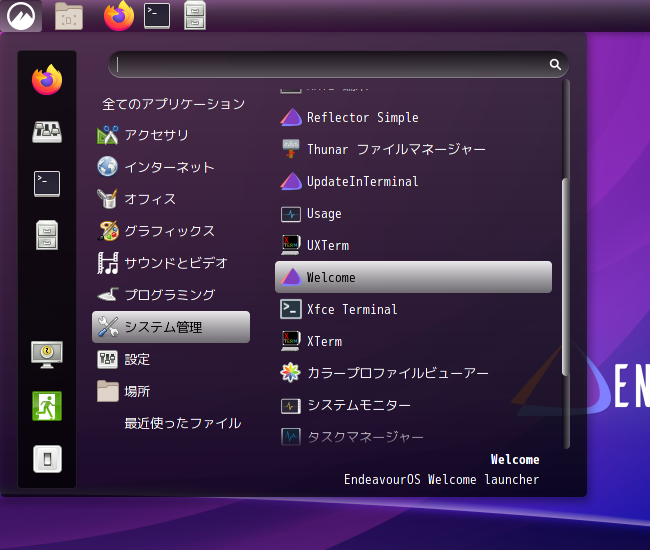Launch カラープロファイルビューアー
The image size is (650, 550).
click(x=413, y=373)
